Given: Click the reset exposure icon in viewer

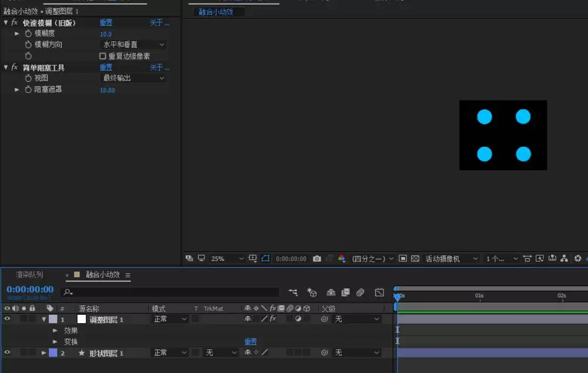Looking at the screenshot, I should click(x=578, y=258).
